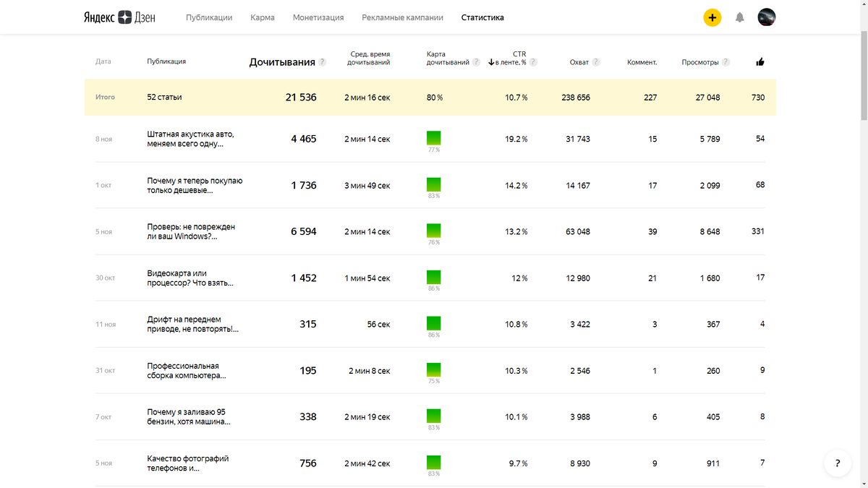The height and width of the screenshot is (488, 868).
Task: Sort by Сред. время дочитываний header
Action: click(x=369, y=59)
